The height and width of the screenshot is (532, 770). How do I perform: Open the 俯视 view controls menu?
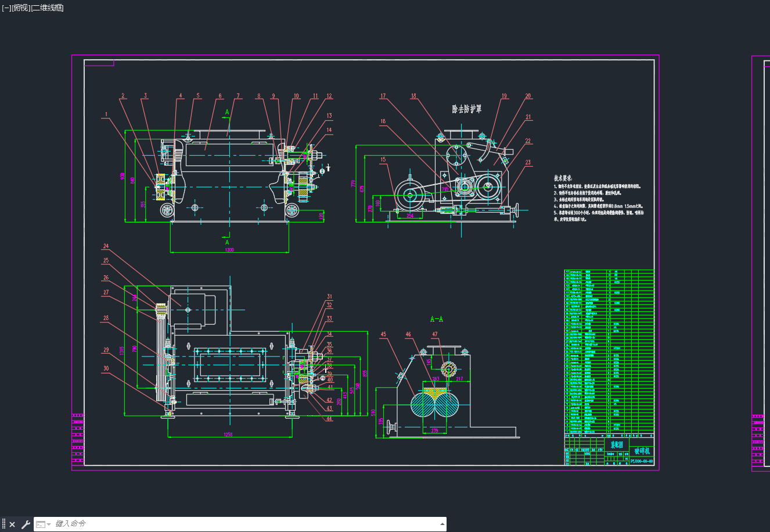[x=21, y=8]
